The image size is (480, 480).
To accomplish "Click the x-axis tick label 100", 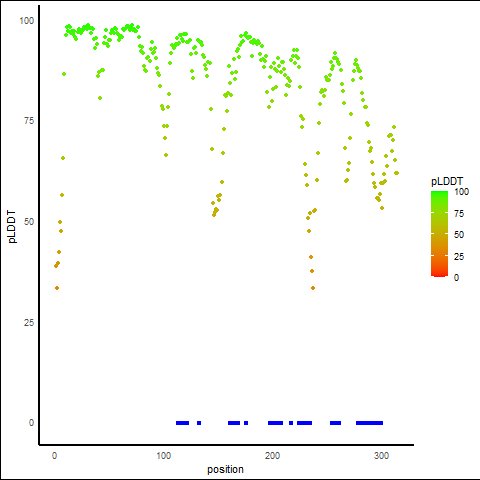I will coord(164,456).
